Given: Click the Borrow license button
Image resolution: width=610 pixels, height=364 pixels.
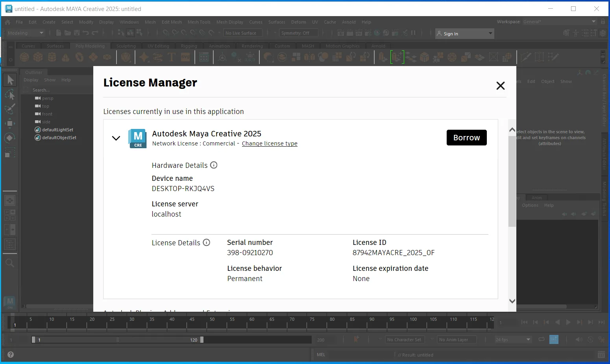Looking at the screenshot, I should pyautogui.click(x=466, y=138).
